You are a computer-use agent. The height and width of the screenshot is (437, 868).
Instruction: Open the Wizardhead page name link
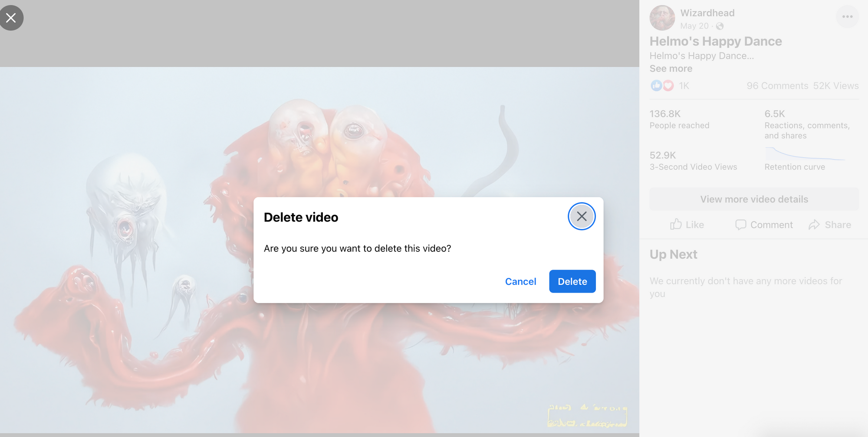(x=707, y=13)
